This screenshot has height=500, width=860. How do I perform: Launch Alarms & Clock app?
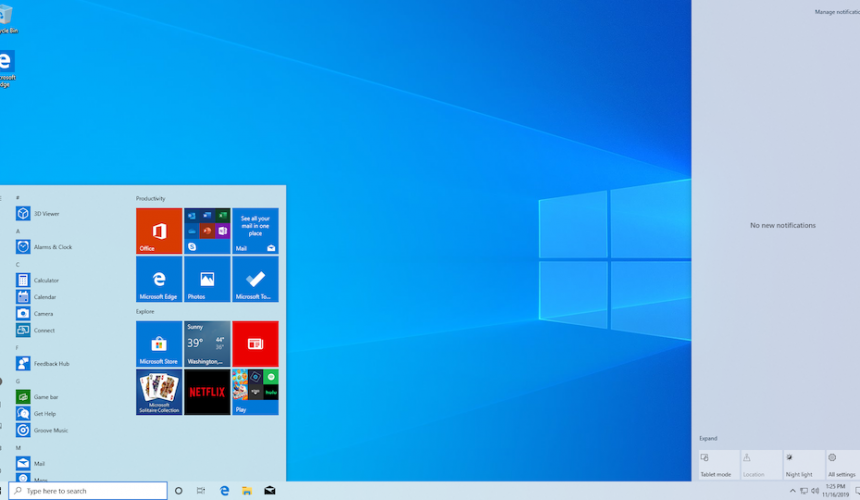(44, 247)
